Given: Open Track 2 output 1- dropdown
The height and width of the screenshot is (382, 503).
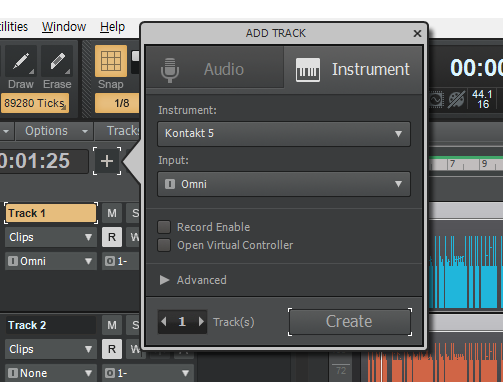Looking at the screenshot, I should [x=148, y=373].
